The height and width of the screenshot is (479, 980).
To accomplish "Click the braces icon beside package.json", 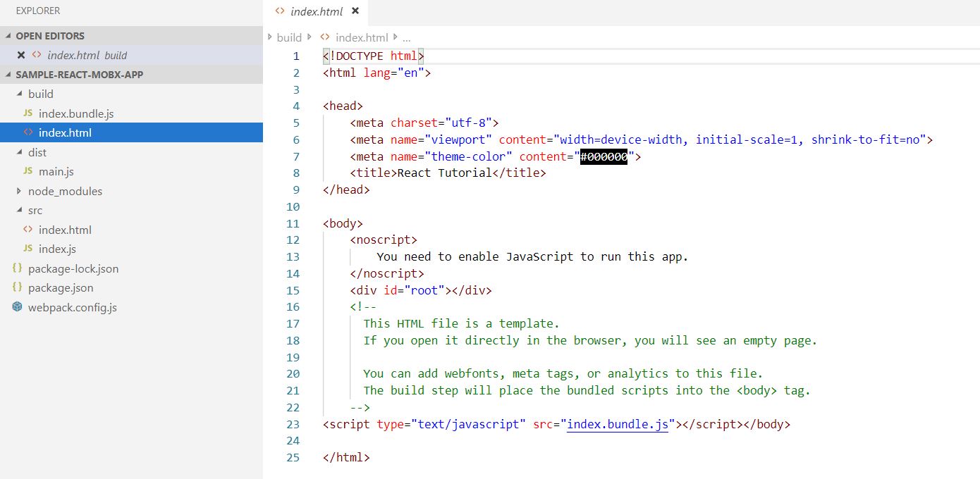I will click(x=17, y=287).
